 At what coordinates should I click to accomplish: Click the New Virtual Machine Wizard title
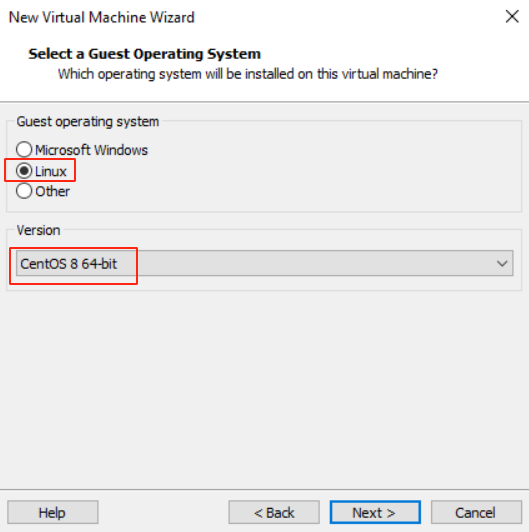click(101, 17)
